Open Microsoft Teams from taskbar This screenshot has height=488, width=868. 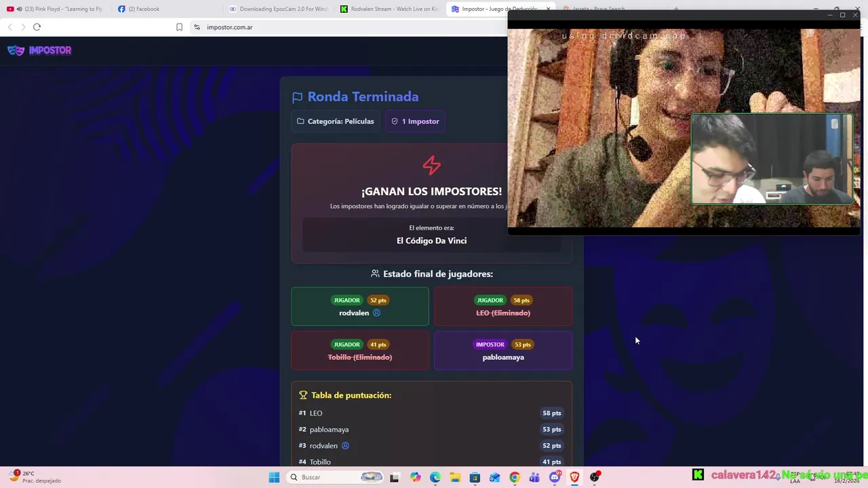tap(534, 477)
